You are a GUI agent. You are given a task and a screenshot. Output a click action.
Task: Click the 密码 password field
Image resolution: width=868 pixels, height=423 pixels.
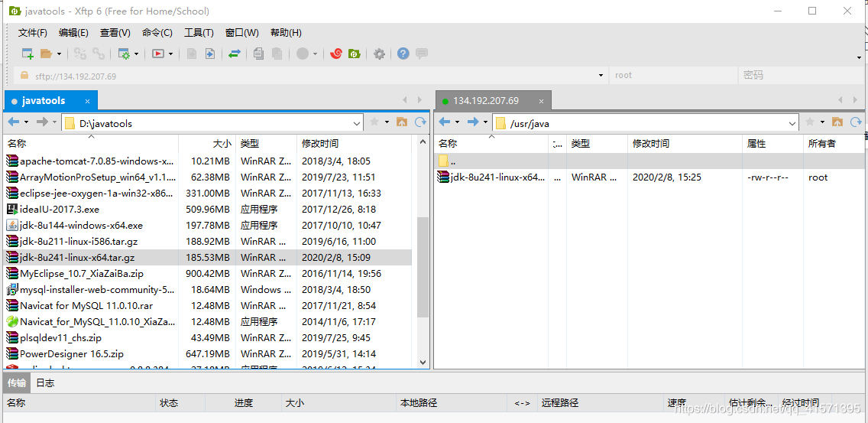pyautogui.click(x=801, y=76)
